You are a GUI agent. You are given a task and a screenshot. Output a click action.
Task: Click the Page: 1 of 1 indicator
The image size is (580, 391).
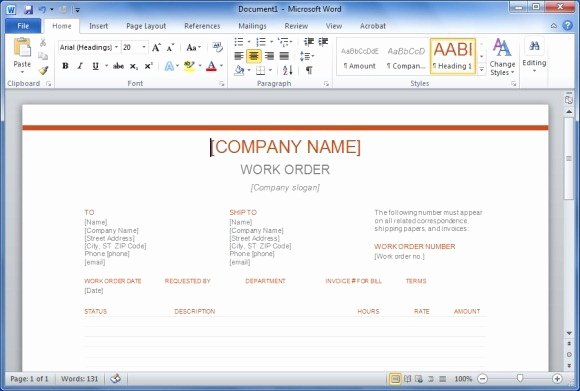29,379
